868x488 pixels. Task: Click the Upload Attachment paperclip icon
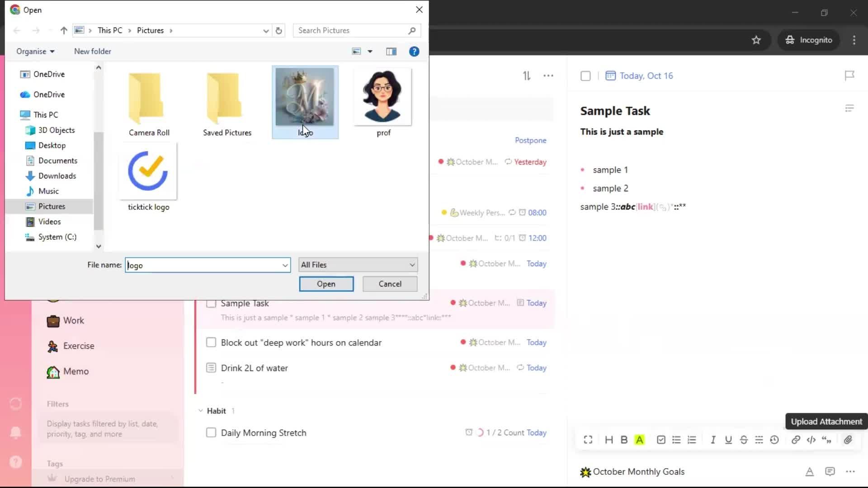(x=848, y=440)
